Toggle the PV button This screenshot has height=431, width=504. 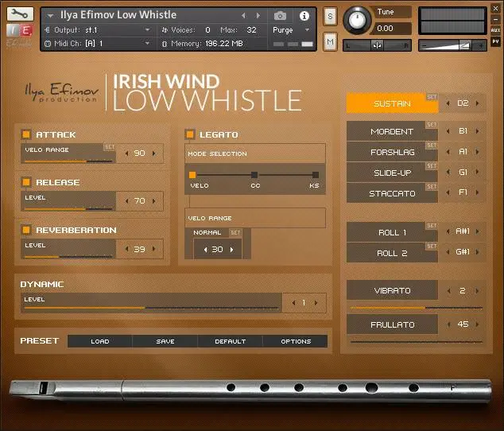[495, 41]
